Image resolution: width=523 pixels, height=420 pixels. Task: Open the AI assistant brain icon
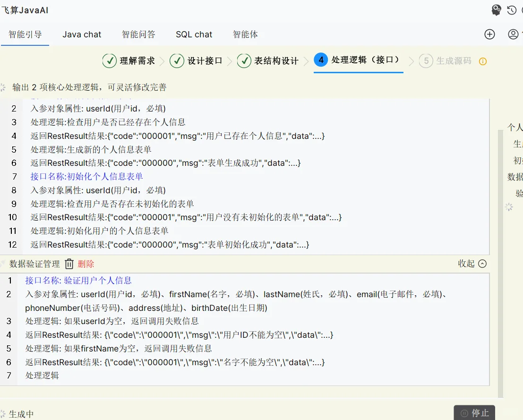(496, 10)
